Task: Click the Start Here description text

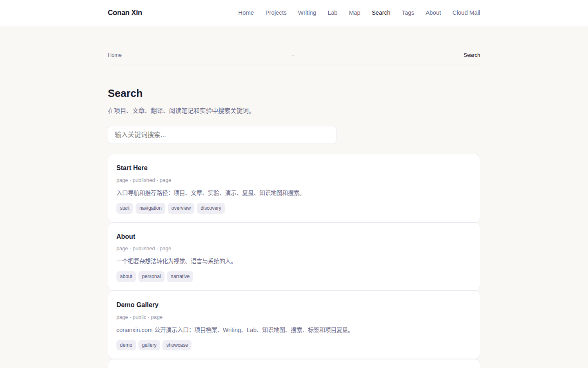Action: tap(211, 193)
